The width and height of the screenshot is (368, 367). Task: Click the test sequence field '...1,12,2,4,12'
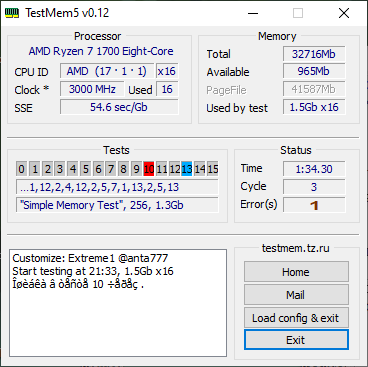click(x=117, y=187)
